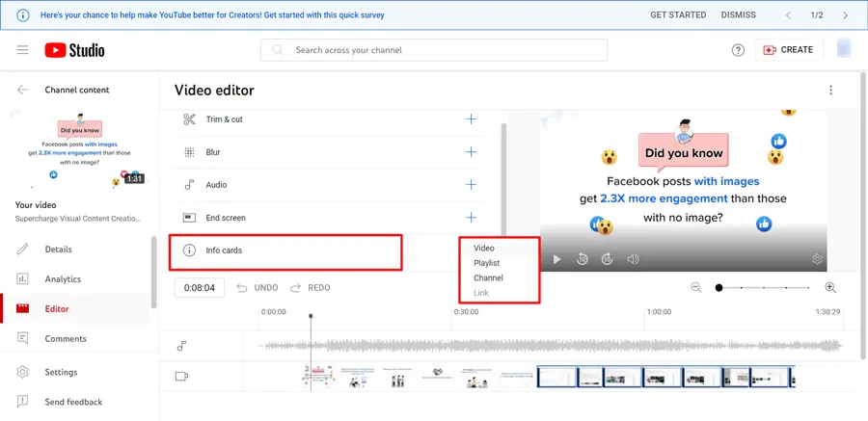The image size is (868, 421).
Task: Zoom in the timeline with the magnifier
Action: point(830,288)
